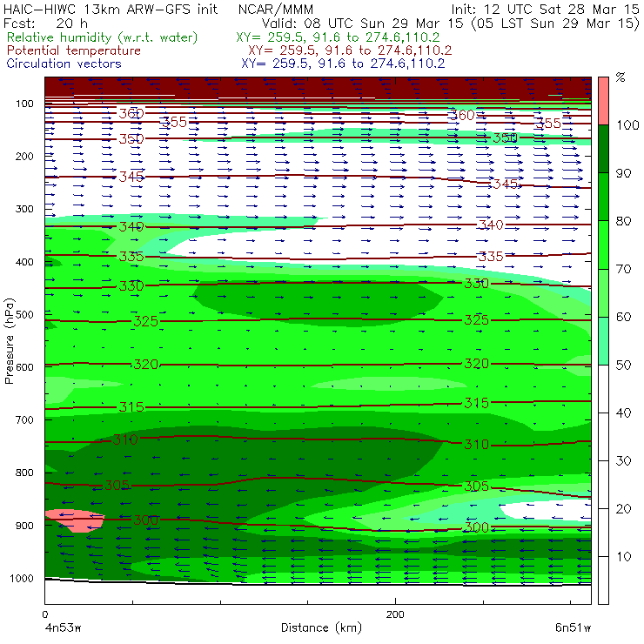Click the pink above-100% colorbar segment
644x644 pixels.
pyautogui.click(x=603, y=101)
